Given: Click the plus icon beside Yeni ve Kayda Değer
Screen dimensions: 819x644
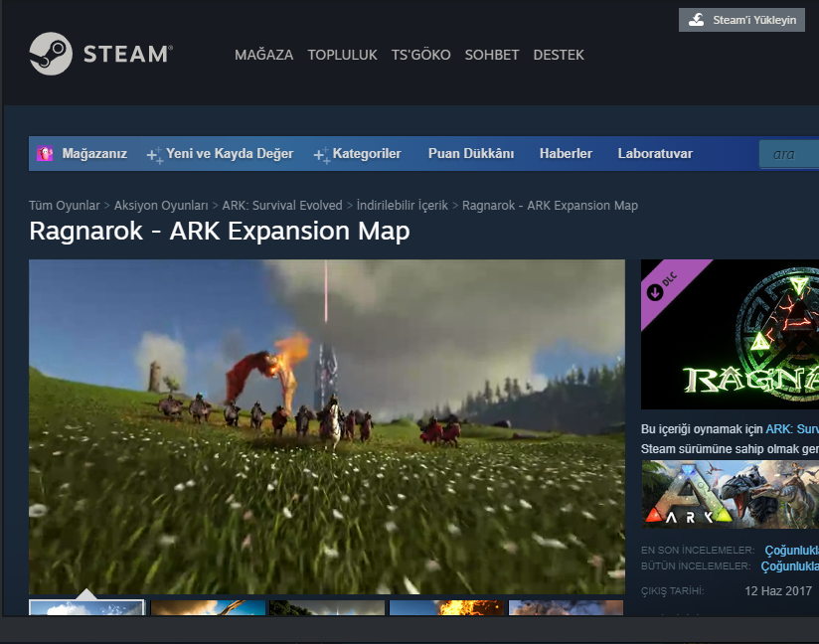Looking at the screenshot, I should click(155, 155).
